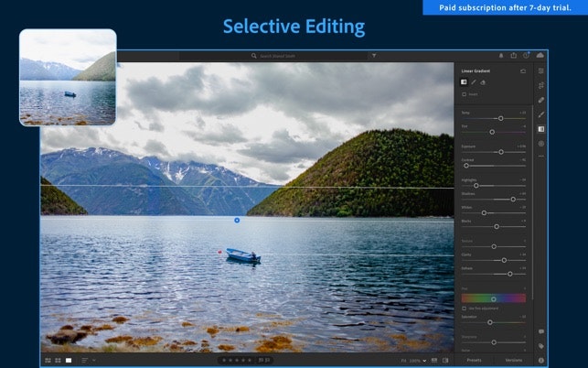
Task: Click the Temp slider handle
Action: pyautogui.click(x=500, y=118)
